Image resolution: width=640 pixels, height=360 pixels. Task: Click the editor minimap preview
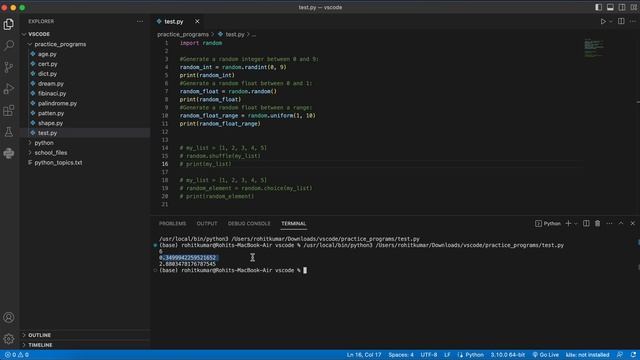pos(594,48)
